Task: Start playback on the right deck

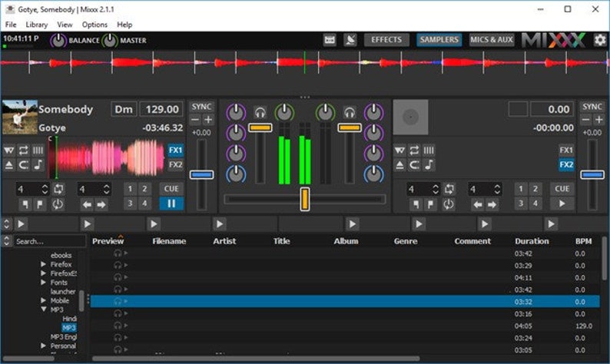Action: [562, 204]
